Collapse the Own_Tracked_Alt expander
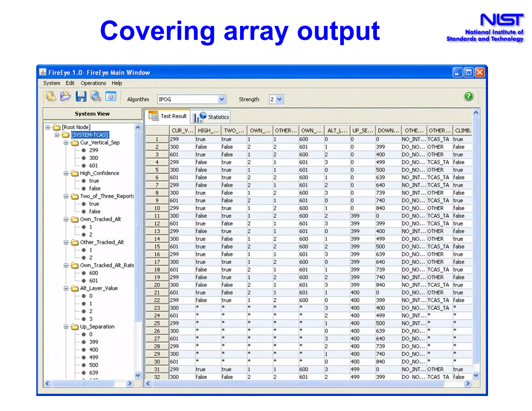 pos(66,219)
